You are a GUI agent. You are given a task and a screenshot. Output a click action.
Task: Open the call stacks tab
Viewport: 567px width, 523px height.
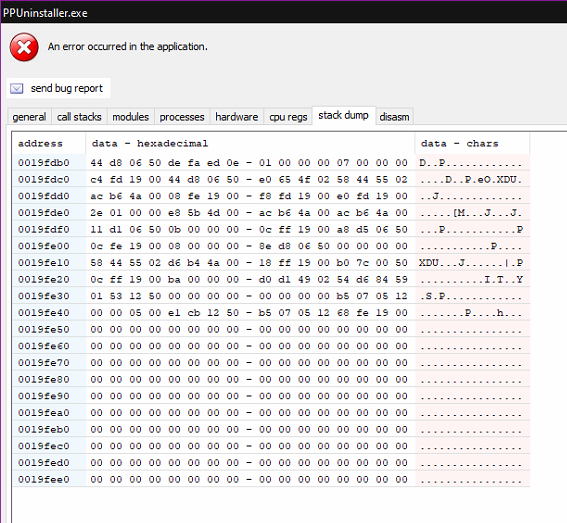point(79,117)
